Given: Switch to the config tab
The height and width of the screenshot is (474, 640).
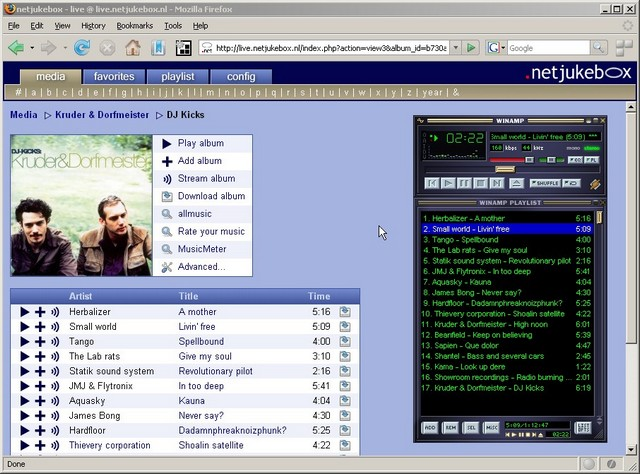Looking at the screenshot, I should (x=241, y=77).
